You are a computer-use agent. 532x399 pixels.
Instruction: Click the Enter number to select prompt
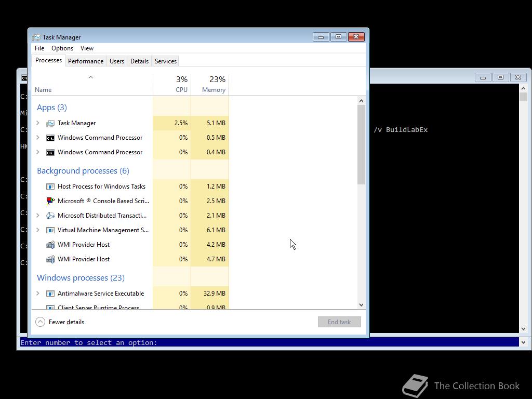(x=89, y=343)
